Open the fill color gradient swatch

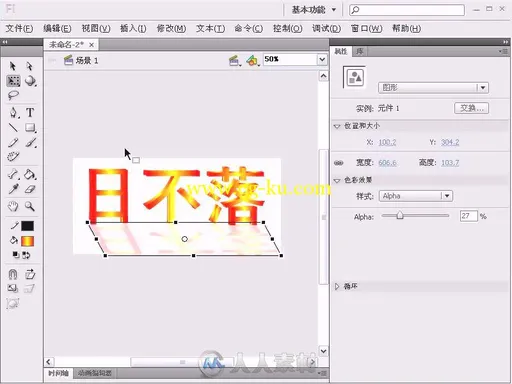(x=27, y=241)
